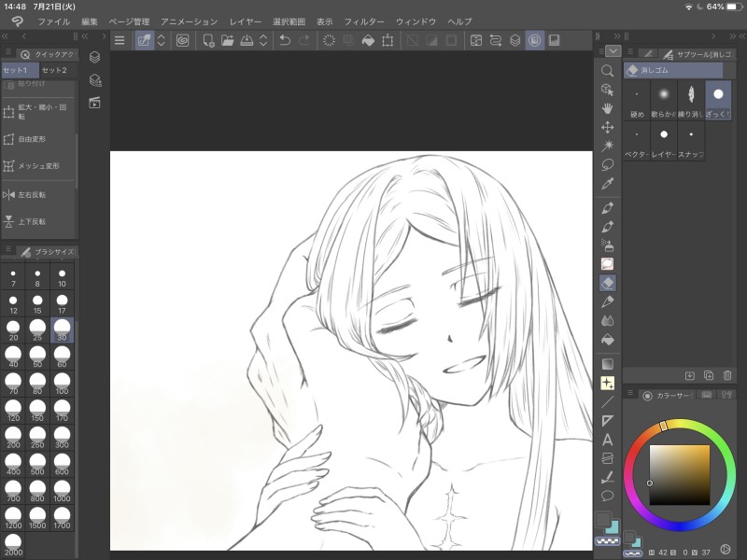
Task: Select the 練り消しゴム eraser sub tool
Action: (x=691, y=101)
